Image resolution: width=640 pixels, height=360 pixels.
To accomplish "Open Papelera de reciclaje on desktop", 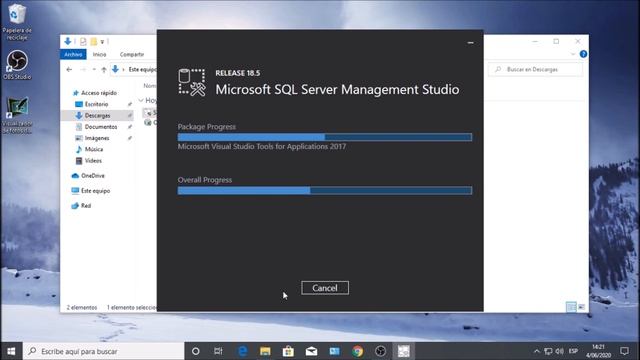I will point(17,21).
